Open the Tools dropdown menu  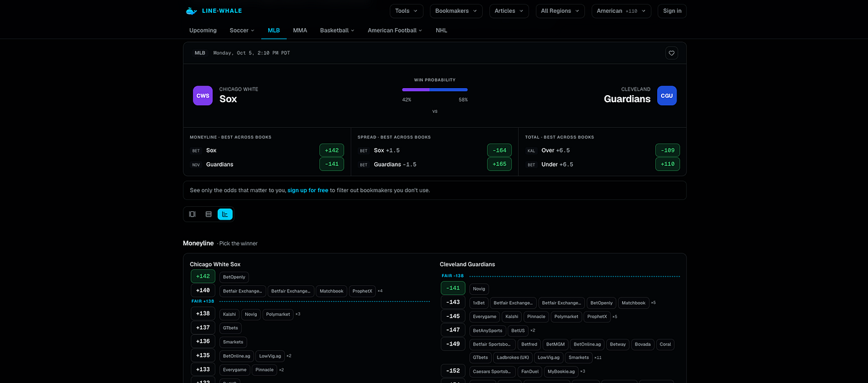pos(406,11)
